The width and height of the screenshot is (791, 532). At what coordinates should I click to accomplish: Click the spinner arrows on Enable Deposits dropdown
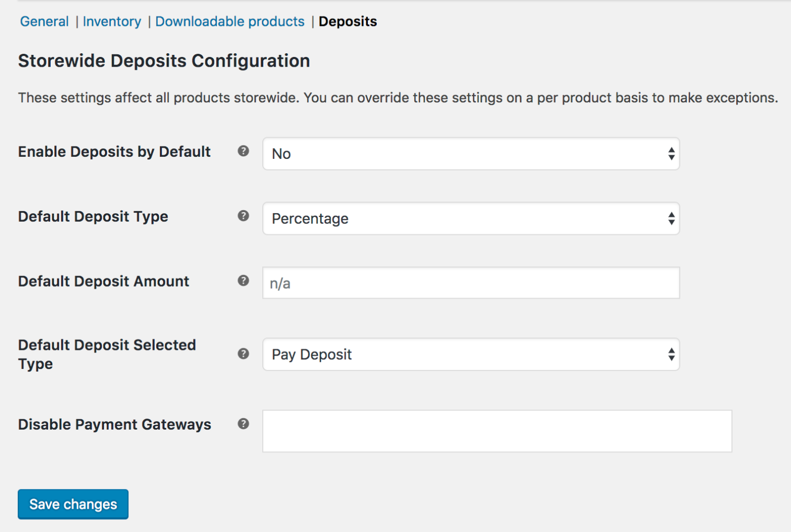[670, 154]
